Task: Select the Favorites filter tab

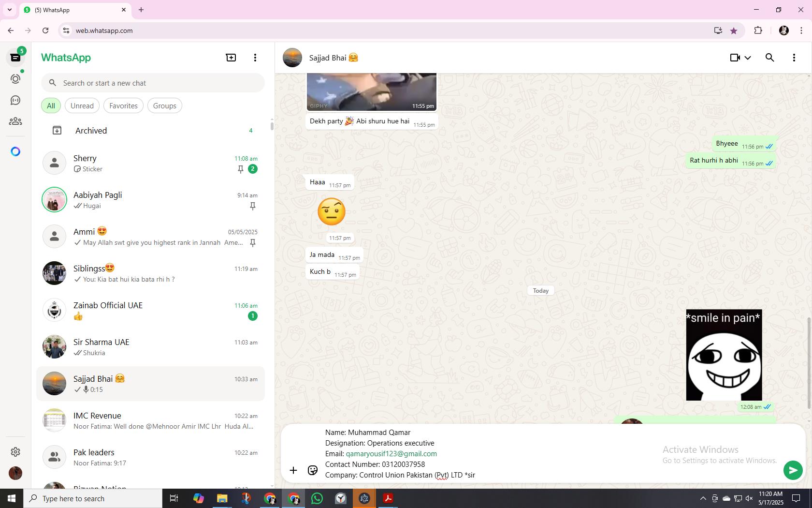Action: (123, 106)
